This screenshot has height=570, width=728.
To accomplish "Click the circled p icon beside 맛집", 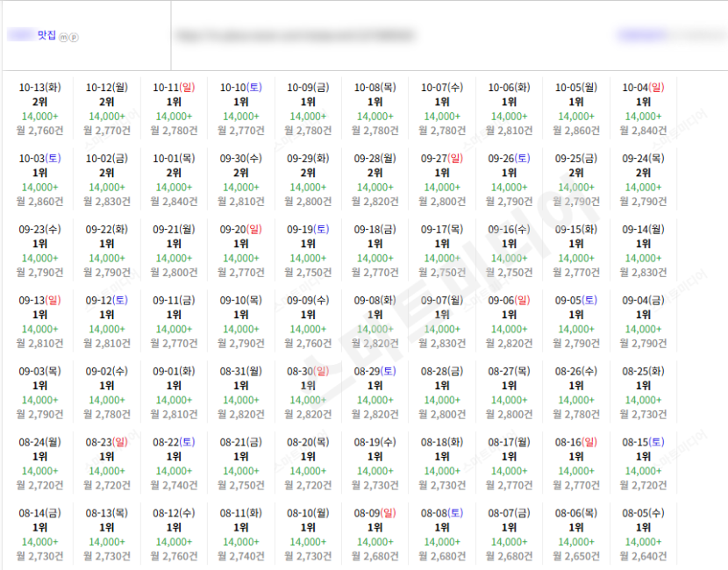I will coord(74,37).
